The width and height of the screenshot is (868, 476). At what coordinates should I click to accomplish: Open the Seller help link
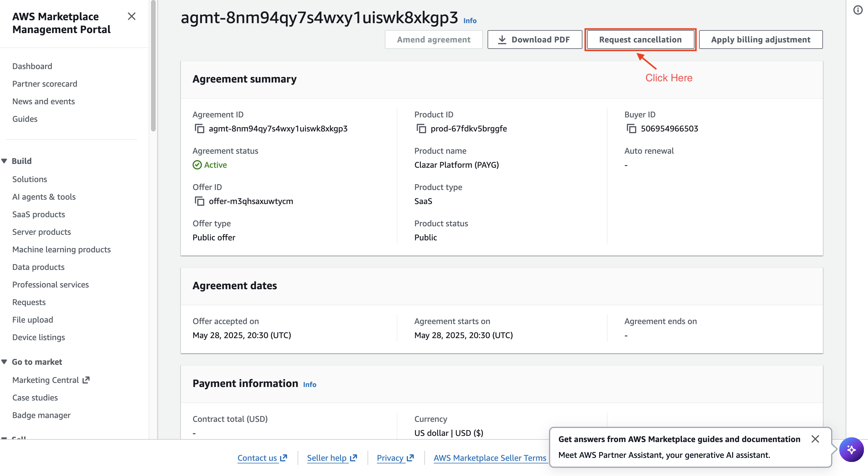332,458
